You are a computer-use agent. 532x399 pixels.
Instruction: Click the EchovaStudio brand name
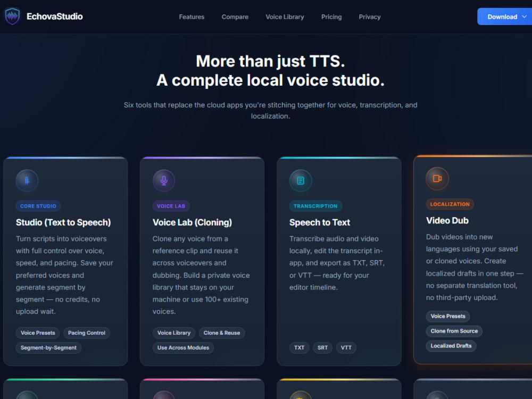coord(55,16)
